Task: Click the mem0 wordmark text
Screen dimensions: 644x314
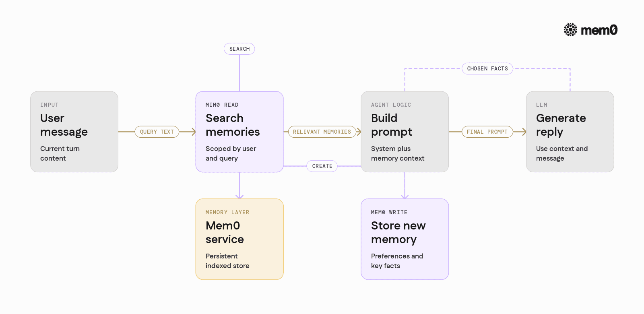Action: [x=599, y=30]
